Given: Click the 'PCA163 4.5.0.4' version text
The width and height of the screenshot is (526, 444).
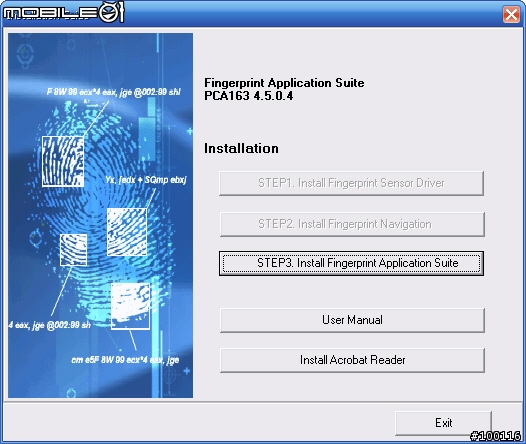Looking at the screenshot, I should pyautogui.click(x=249, y=96).
